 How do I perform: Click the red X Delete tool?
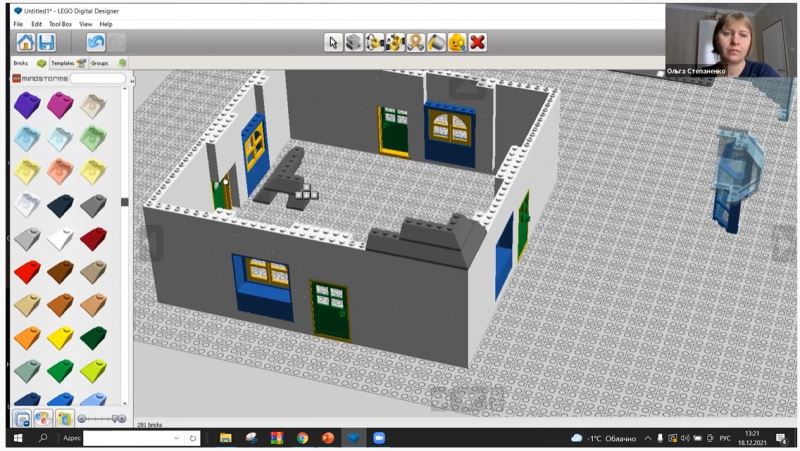478,42
